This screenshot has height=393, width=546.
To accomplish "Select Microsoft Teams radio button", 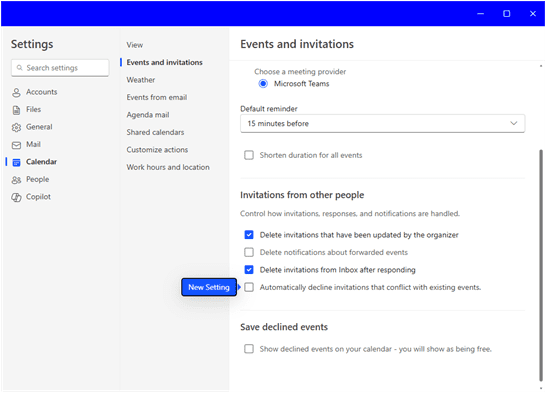I will (x=263, y=84).
